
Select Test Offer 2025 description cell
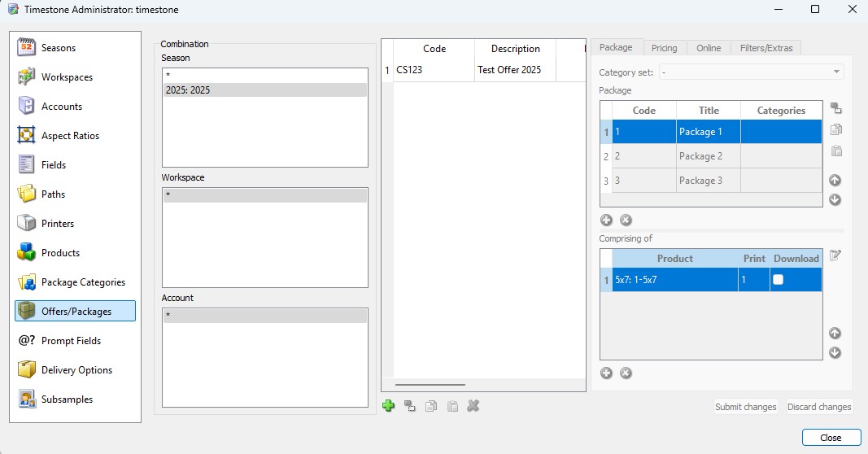(x=515, y=70)
